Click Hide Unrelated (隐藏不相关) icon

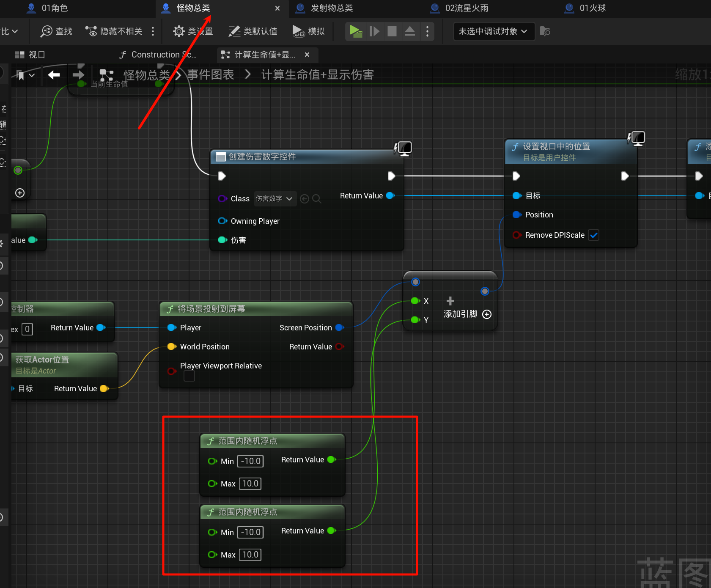91,31
